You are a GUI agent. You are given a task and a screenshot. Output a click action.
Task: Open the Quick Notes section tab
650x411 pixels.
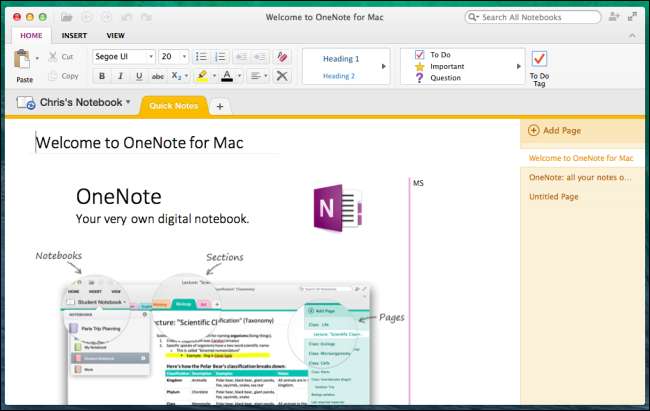click(x=173, y=105)
